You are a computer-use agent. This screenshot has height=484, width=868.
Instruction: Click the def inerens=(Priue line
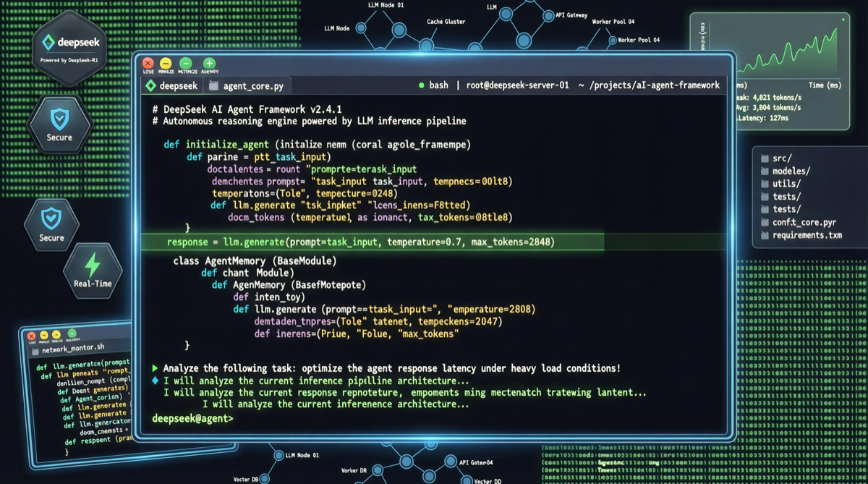[x=357, y=334]
